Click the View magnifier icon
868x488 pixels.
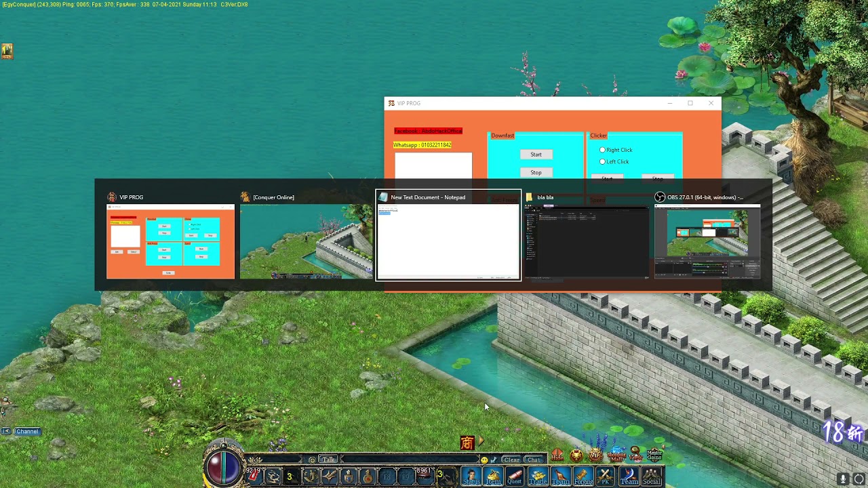pos(635,455)
